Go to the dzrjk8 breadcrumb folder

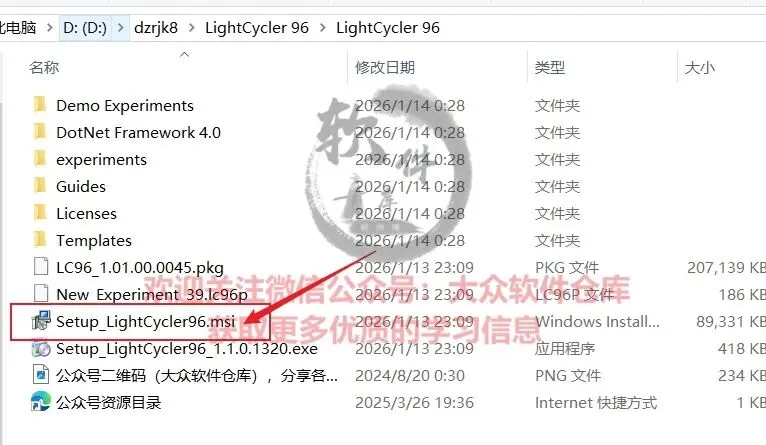tap(156, 27)
